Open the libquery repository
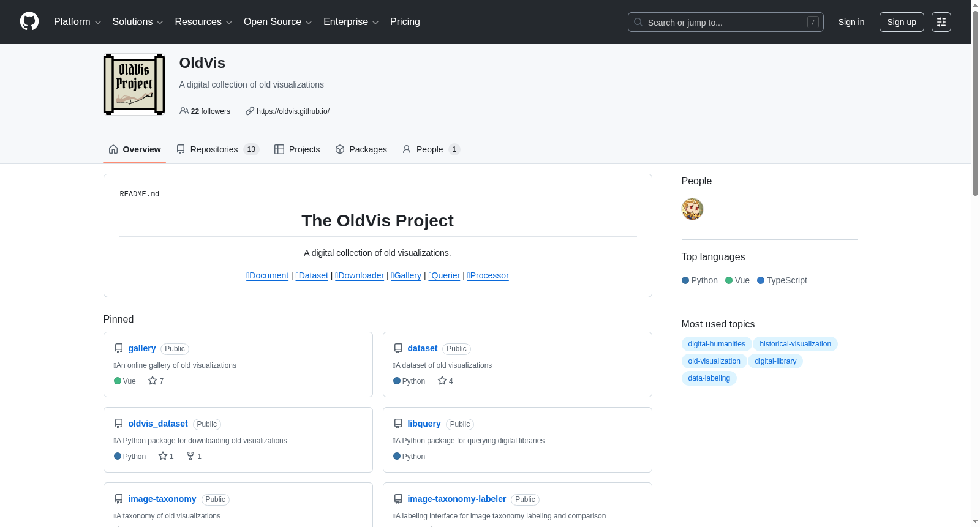 (424, 424)
